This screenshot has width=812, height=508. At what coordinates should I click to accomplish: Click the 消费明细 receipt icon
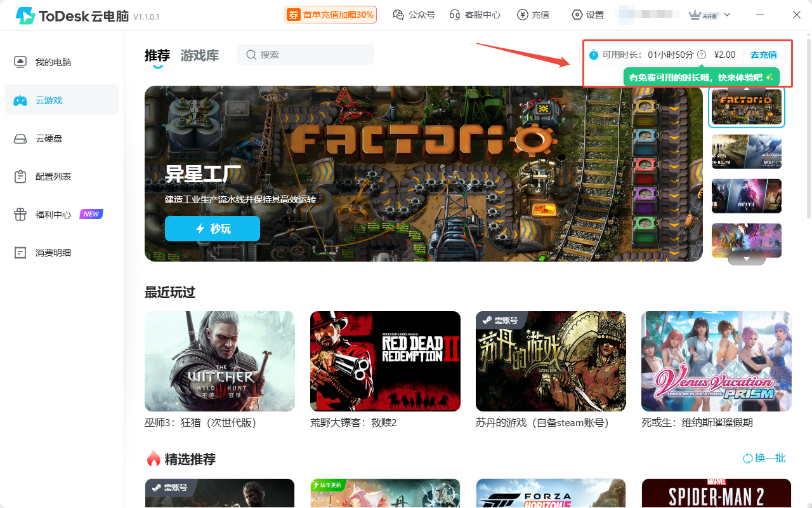(x=20, y=253)
